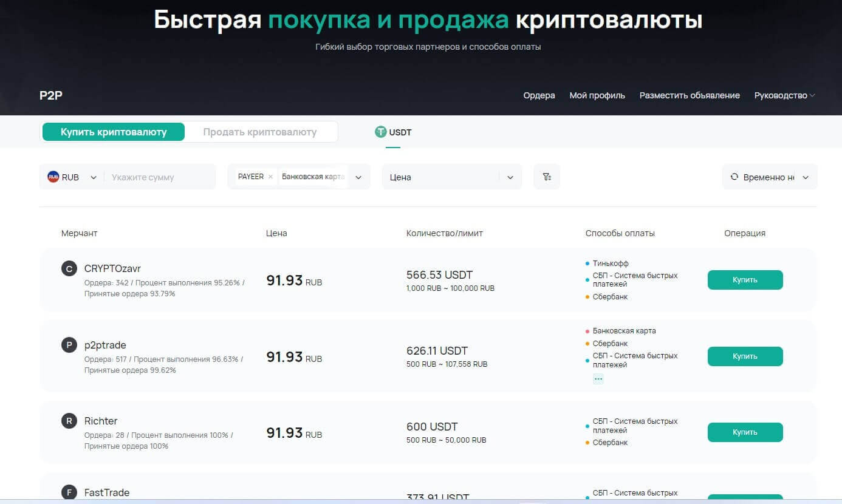The image size is (842, 504).
Task: Open the Цена sorting dropdown
Action: click(x=510, y=177)
